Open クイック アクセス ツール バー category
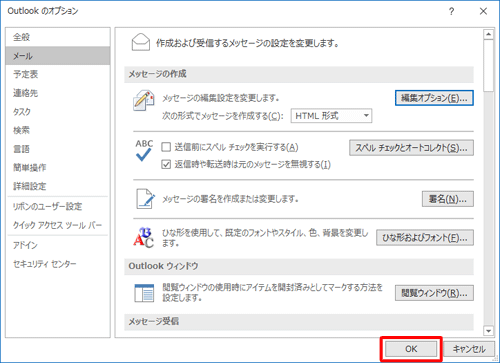This screenshot has width=500, height=363. pyautogui.click(x=58, y=225)
